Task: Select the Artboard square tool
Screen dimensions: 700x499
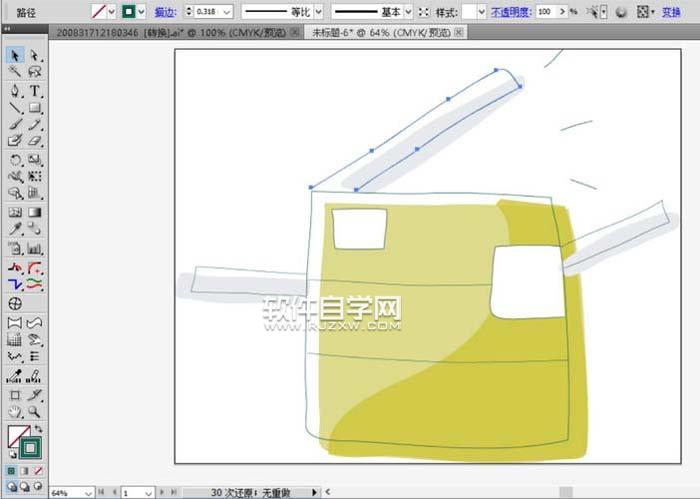Action: (x=15, y=395)
